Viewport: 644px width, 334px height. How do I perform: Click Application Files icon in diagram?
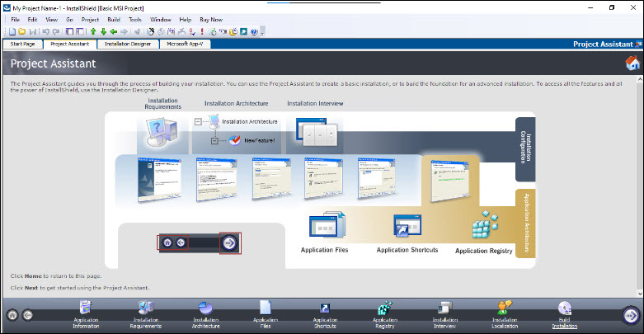pos(327,225)
